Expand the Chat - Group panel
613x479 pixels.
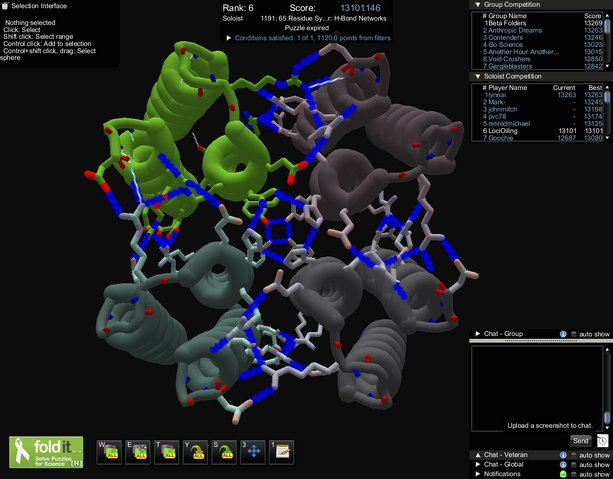tap(477, 334)
